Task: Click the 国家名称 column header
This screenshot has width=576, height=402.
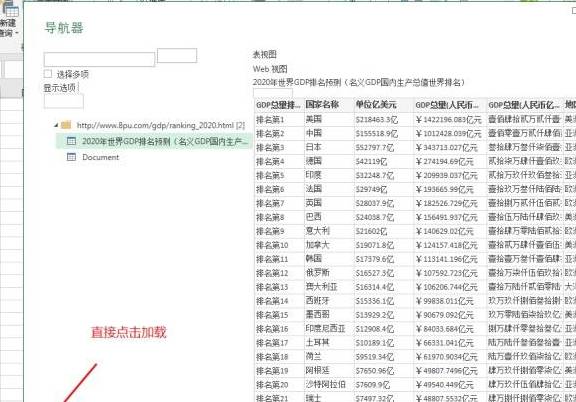Action: (329, 105)
